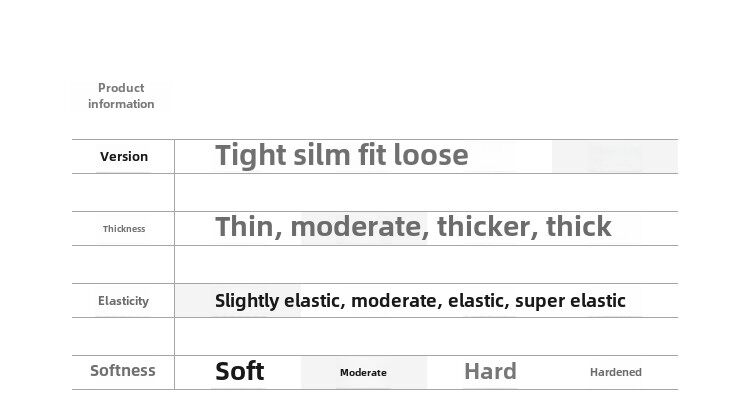
Task: Choose Thin in the Thickness row
Action: [247, 227]
